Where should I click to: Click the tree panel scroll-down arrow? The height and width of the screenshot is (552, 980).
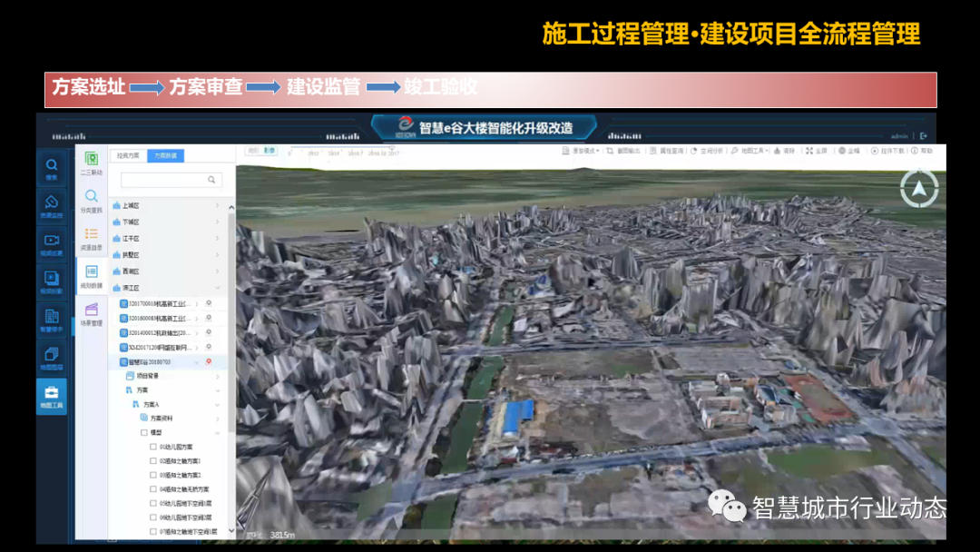pos(231,531)
